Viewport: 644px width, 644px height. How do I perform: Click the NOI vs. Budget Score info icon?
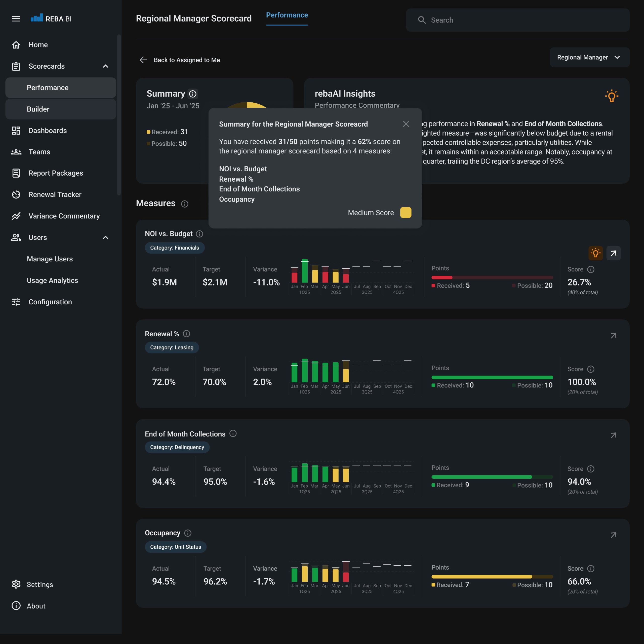(591, 269)
